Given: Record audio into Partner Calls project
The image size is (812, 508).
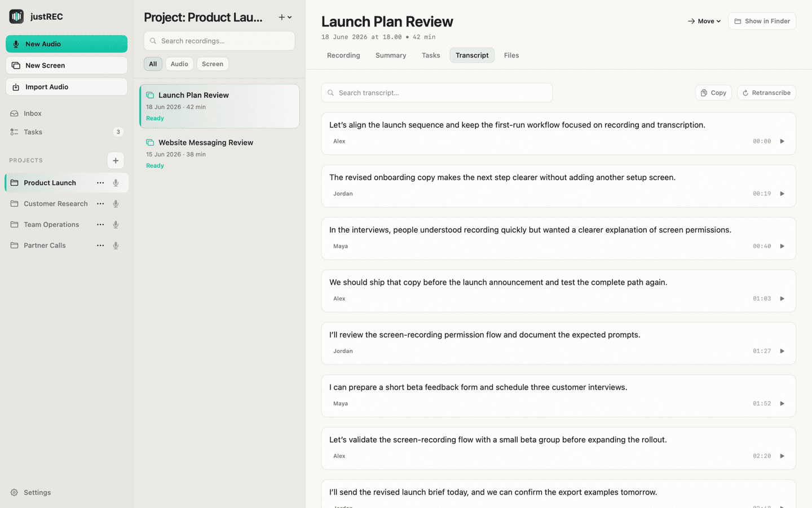Looking at the screenshot, I should 116,246.
